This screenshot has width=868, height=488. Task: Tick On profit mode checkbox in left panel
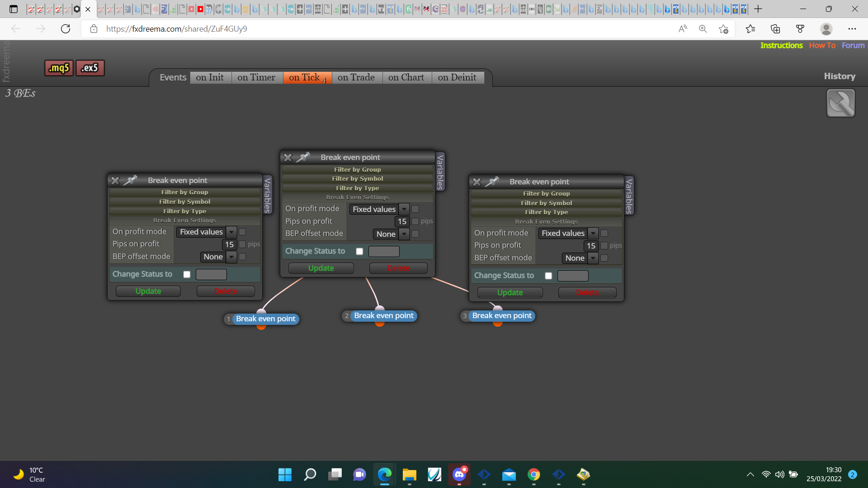(x=242, y=232)
